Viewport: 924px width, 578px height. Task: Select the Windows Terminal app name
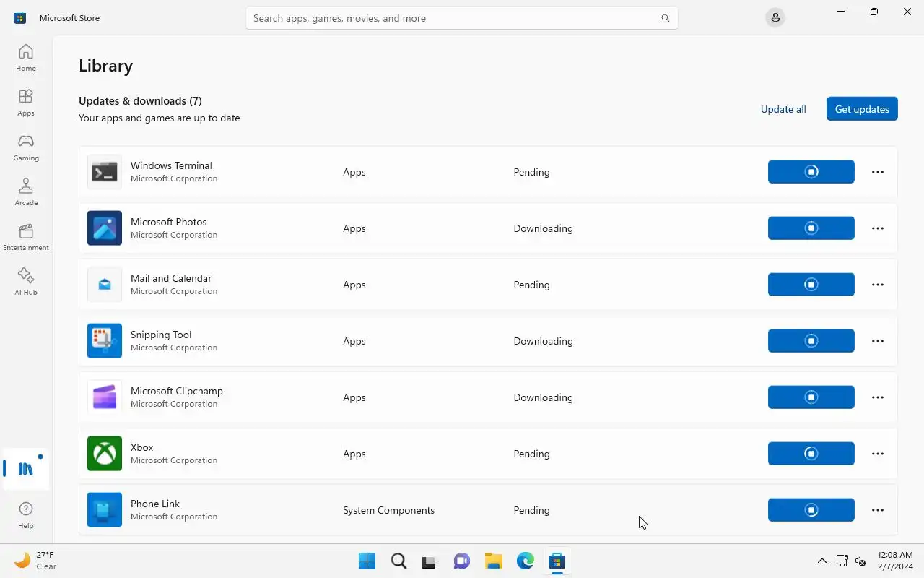171,165
